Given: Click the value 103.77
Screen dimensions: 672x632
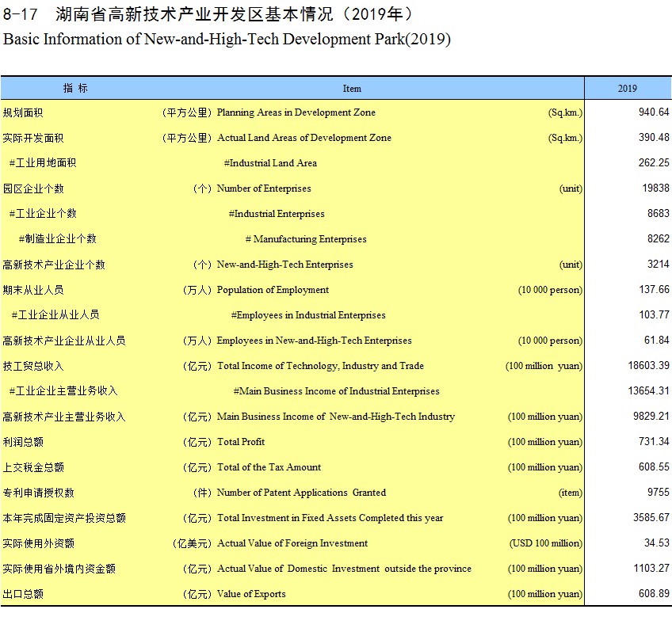Looking at the screenshot, I should pyautogui.click(x=654, y=314).
